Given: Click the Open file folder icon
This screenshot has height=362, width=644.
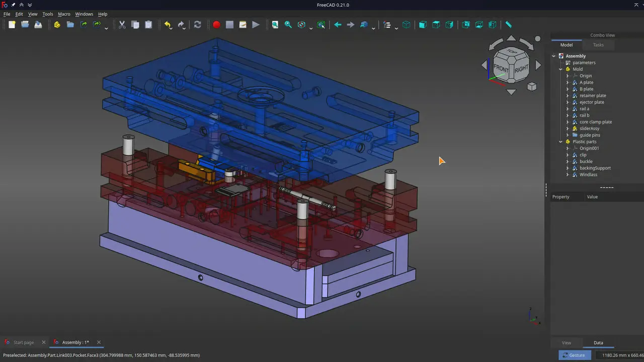Looking at the screenshot, I should pos(25,25).
